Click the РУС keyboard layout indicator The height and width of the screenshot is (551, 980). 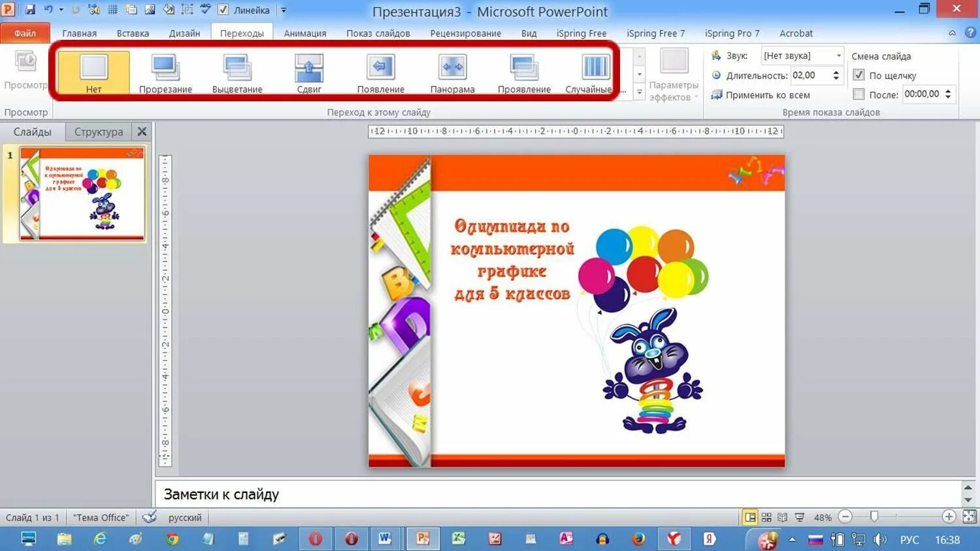[x=909, y=539]
